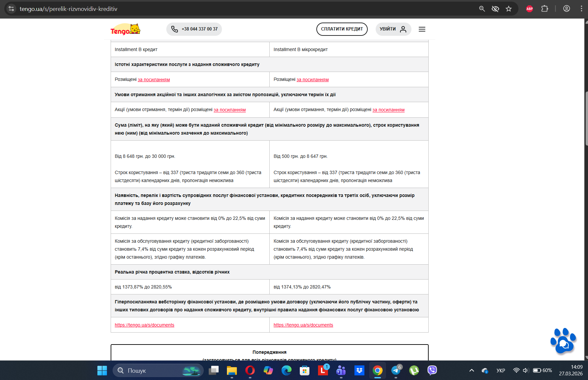Image resolution: width=588 pixels, height=380 pixels.
Task: Click the address bar URL field
Action: pyautogui.click(x=245, y=9)
